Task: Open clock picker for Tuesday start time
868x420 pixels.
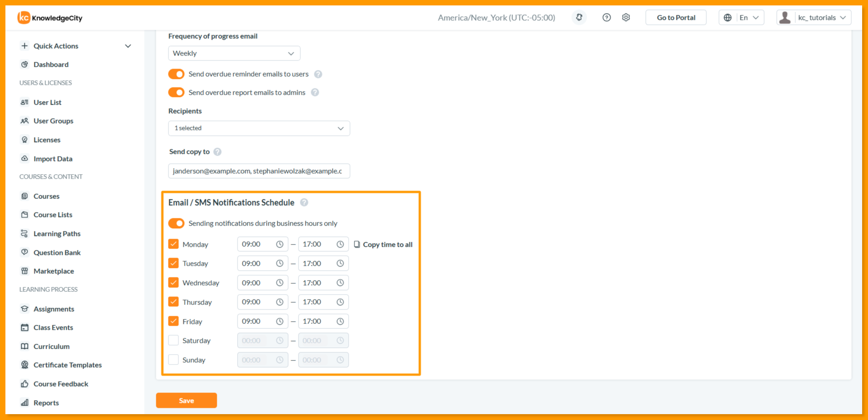Action: point(280,263)
